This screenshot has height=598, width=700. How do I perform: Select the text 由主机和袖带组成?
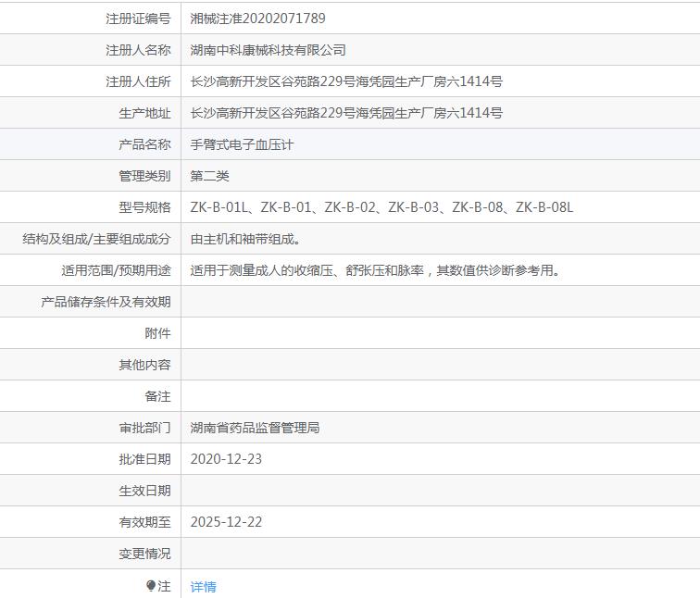(x=244, y=239)
